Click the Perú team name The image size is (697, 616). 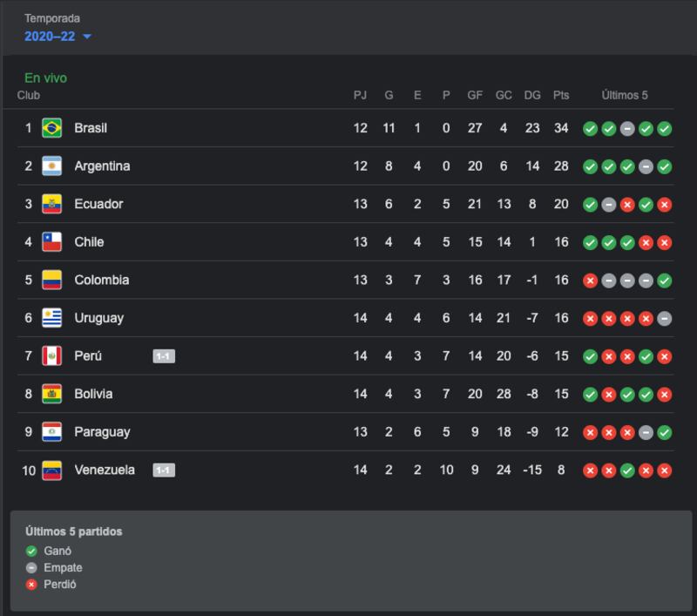(88, 355)
